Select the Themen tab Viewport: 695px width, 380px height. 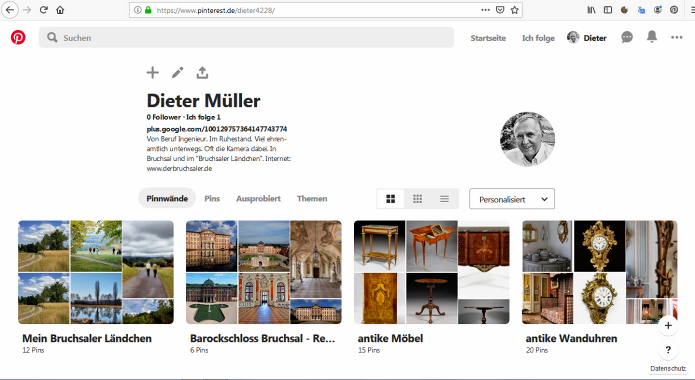click(312, 199)
